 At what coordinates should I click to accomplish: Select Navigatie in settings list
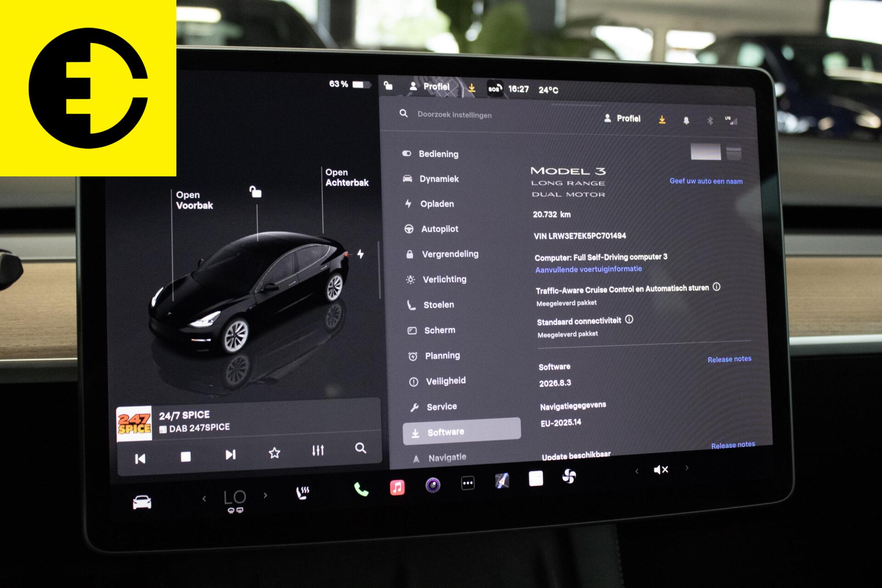439,458
